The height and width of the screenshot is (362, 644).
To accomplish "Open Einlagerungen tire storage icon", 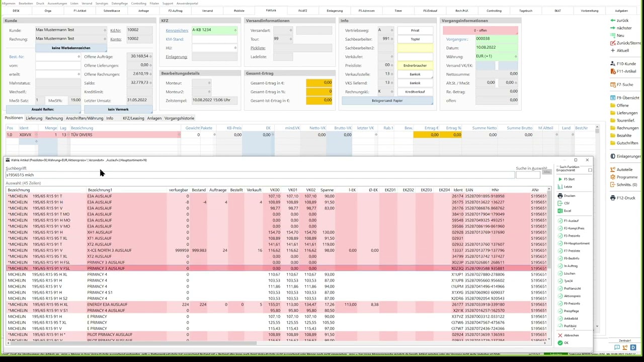I will tap(612, 156).
